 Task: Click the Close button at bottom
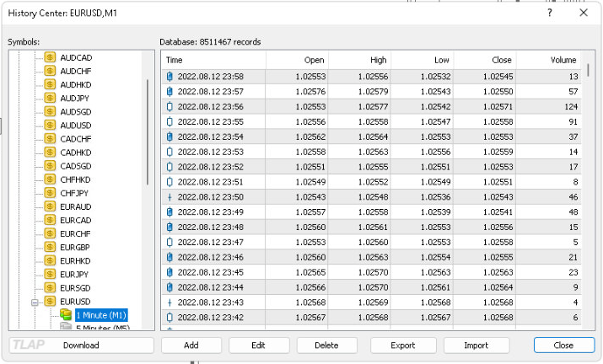563,345
